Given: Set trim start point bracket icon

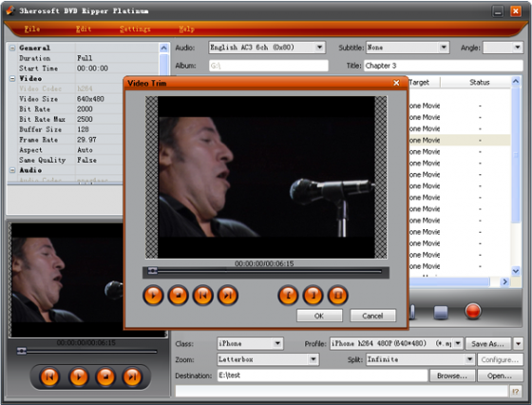Looking at the screenshot, I should 288,296.
